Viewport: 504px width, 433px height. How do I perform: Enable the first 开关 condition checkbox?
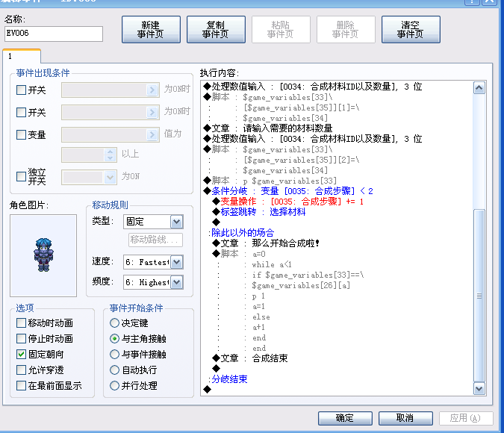(21, 90)
